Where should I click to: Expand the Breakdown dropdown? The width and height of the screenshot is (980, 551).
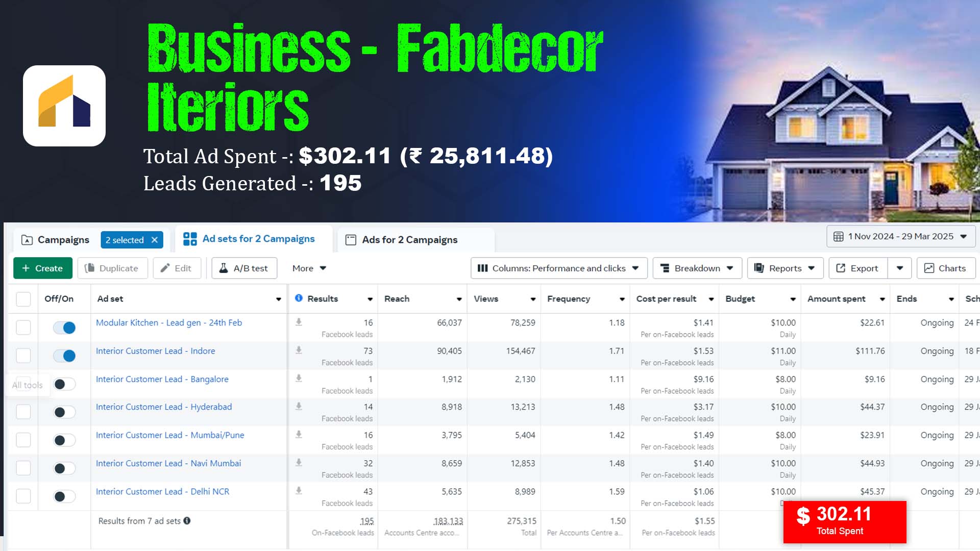click(x=697, y=268)
